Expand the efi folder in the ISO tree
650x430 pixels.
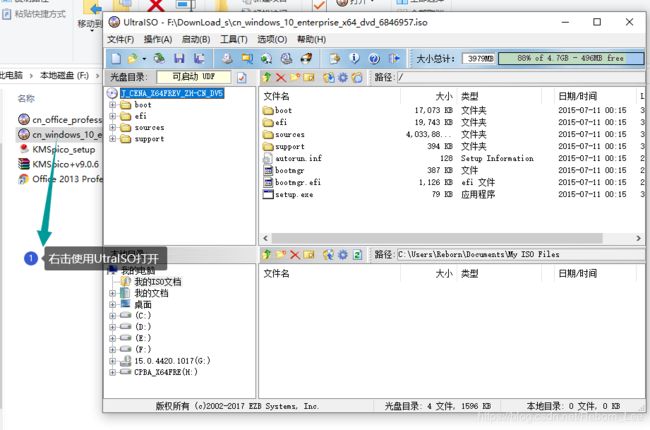pos(112,116)
